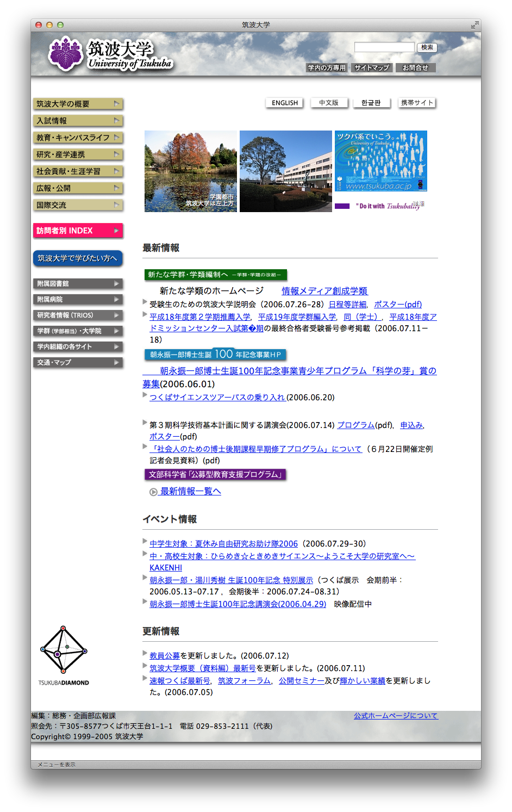Click the circled arrow icon beside 最新情報一覧へ
The width and height of the screenshot is (512, 812).
pyautogui.click(x=153, y=492)
